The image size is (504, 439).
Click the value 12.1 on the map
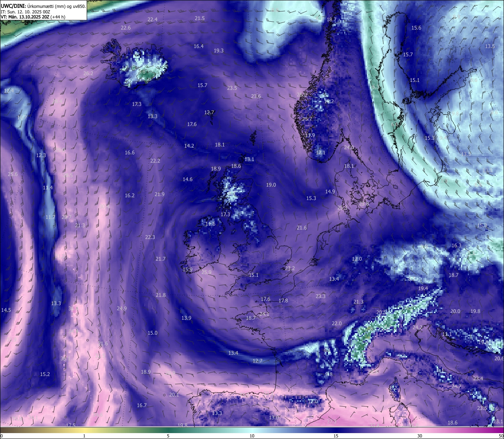click(x=321, y=152)
